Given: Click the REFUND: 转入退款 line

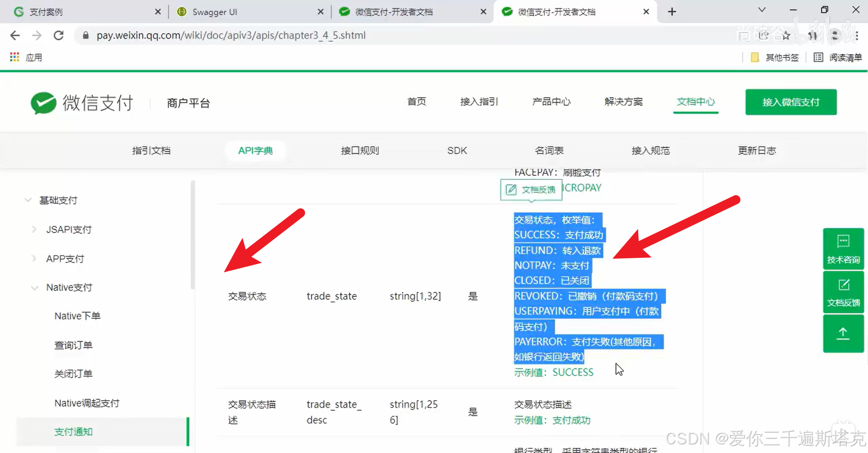Looking at the screenshot, I should coord(557,251).
